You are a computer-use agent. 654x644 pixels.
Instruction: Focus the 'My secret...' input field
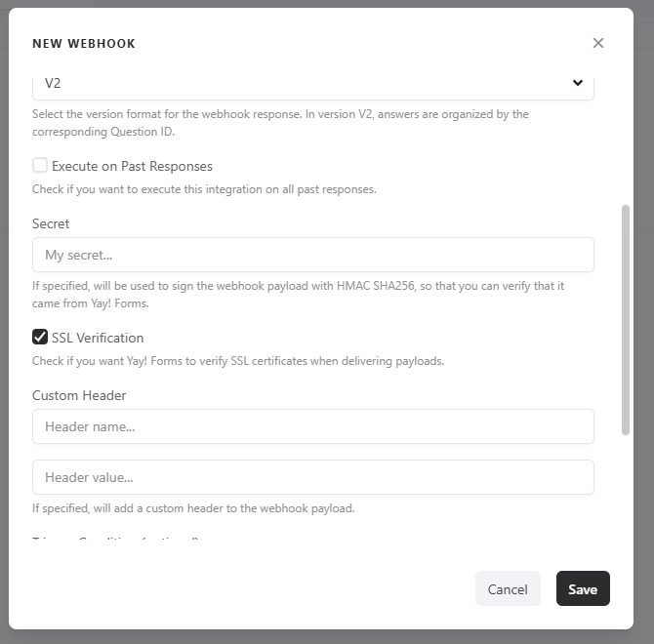point(312,255)
